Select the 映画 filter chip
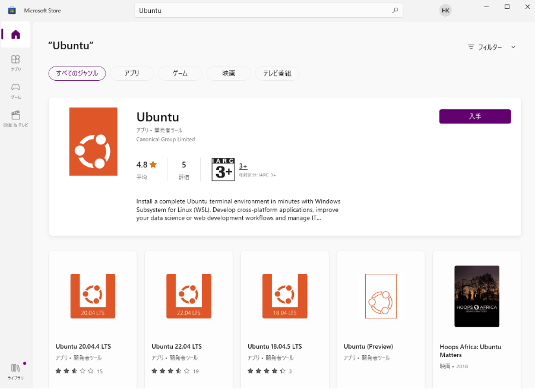535x392 pixels. pyautogui.click(x=229, y=73)
